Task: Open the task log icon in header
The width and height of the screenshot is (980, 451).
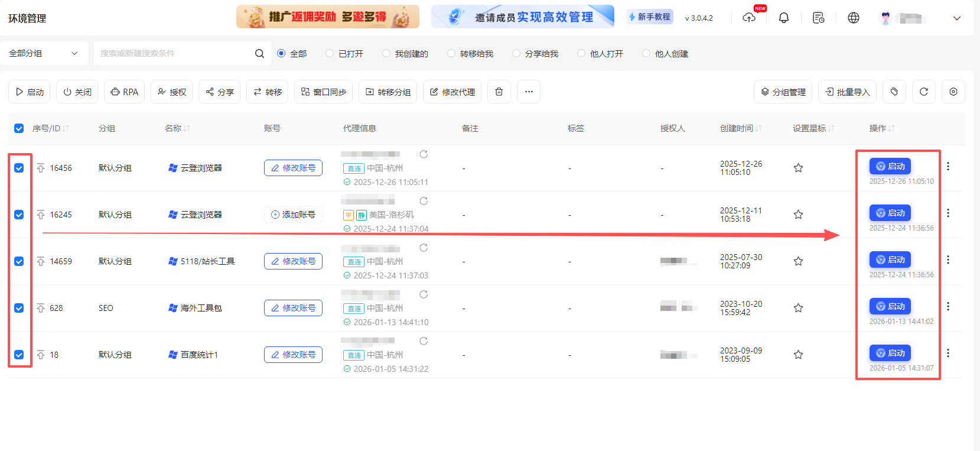Action: 819,18
